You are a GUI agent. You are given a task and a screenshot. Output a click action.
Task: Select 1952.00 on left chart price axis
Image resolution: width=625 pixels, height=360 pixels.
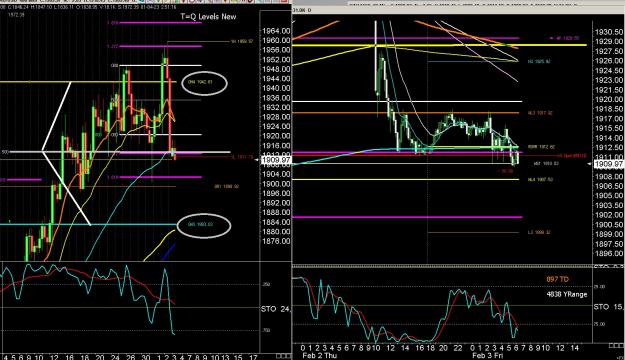pyautogui.click(x=276, y=59)
